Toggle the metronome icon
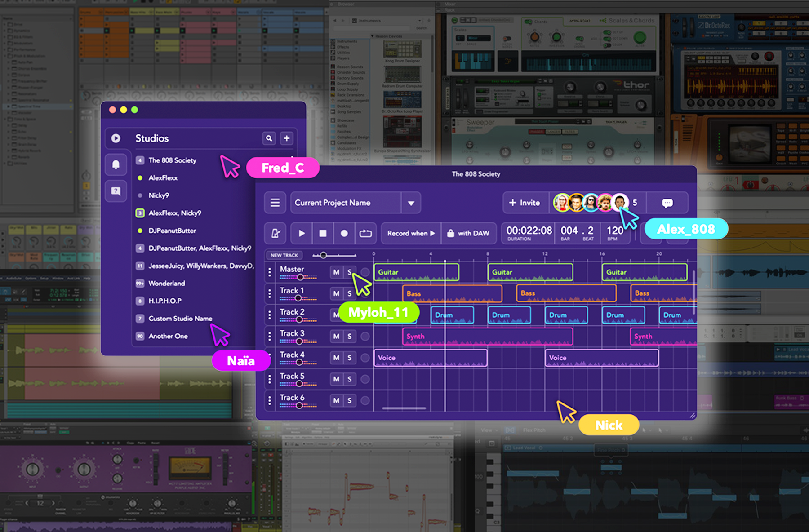809x532 pixels. point(276,233)
